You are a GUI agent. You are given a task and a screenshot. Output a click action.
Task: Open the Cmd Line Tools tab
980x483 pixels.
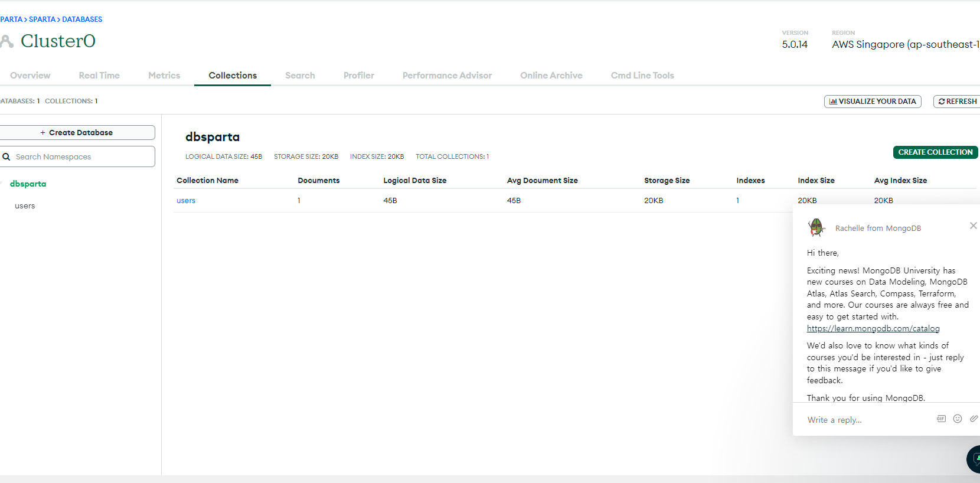coord(642,76)
